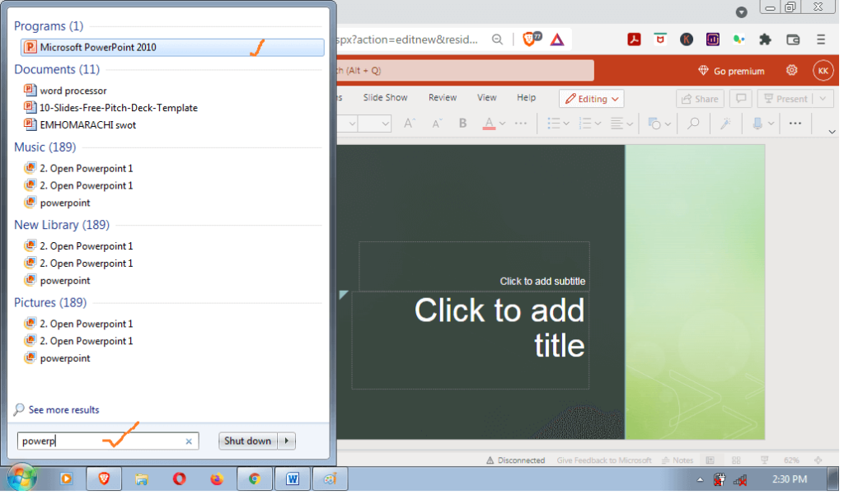844x504 pixels.
Task: Expand the Shut down options arrow
Action: (287, 441)
